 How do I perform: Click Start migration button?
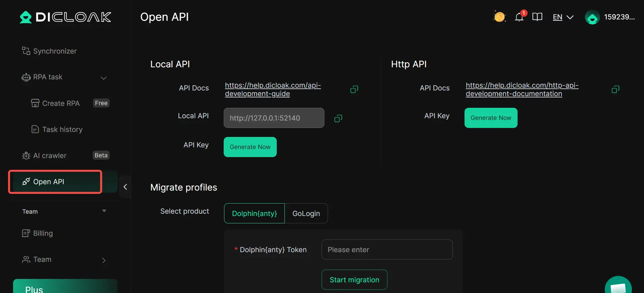tap(354, 280)
